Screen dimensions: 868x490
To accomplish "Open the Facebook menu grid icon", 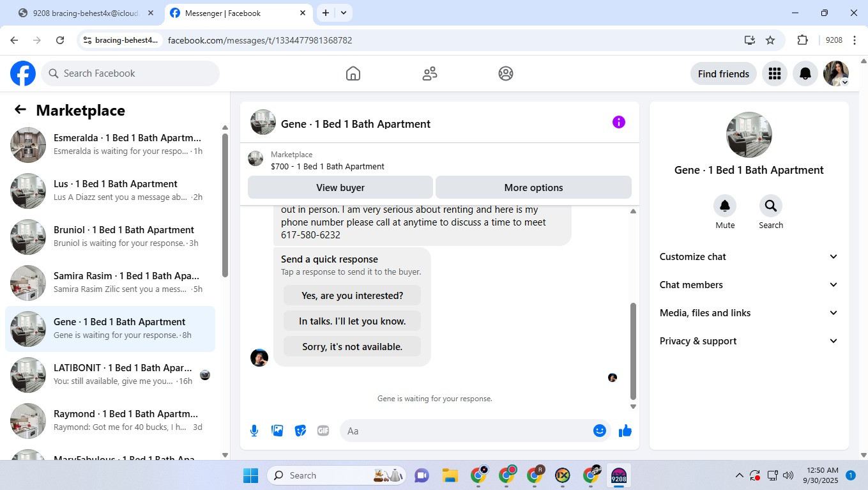I will click(775, 73).
